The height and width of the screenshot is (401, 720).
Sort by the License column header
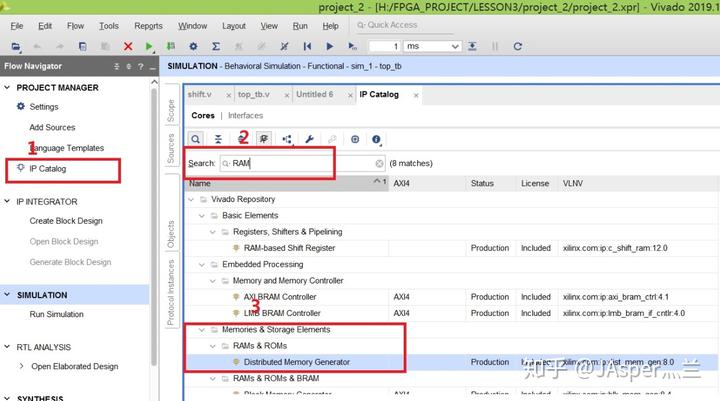click(535, 183)
